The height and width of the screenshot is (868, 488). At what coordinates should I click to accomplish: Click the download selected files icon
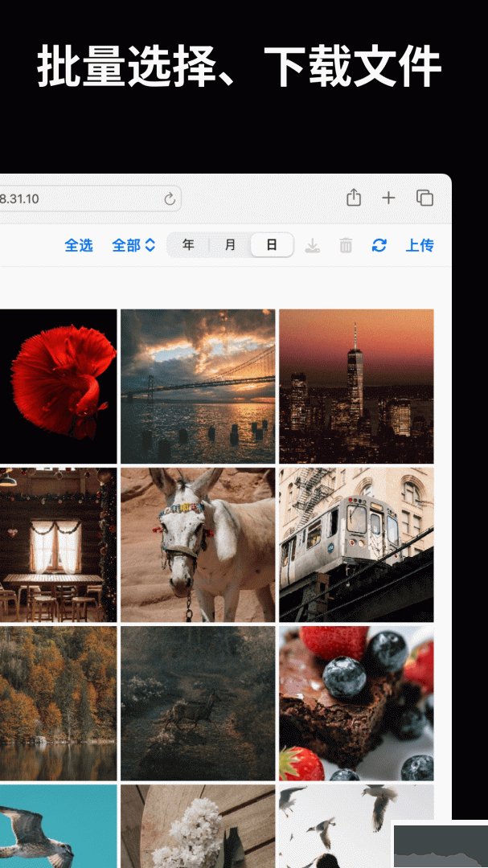(313, 245)
